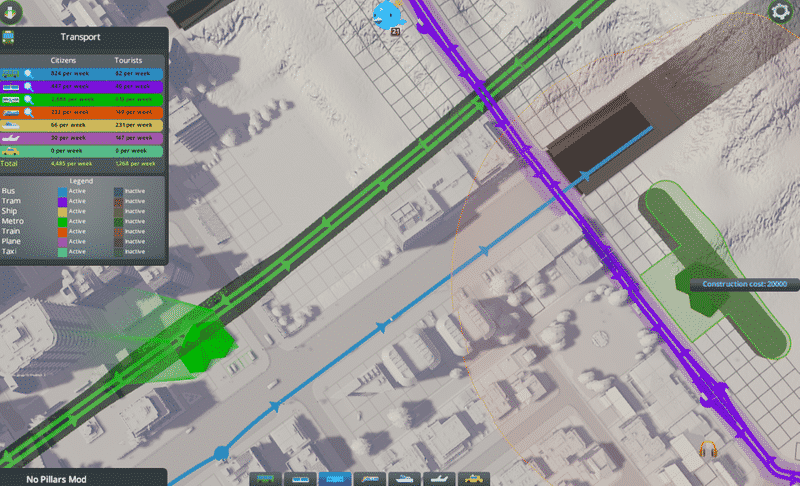The width and height of the screenshot is (800, 486).
Task: Select the Train tab in the bottom toolbar
Action: pyautogui.click(x=370, y=479)
